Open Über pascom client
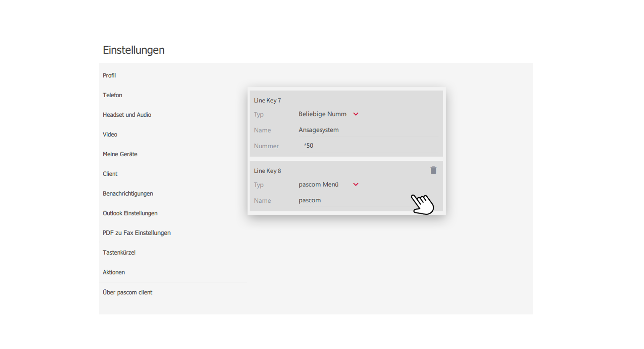Screen dimensions: 644x349 coord(127,293)
